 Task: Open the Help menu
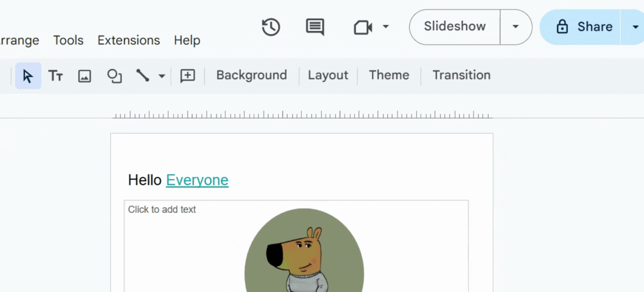pos(187,40)
